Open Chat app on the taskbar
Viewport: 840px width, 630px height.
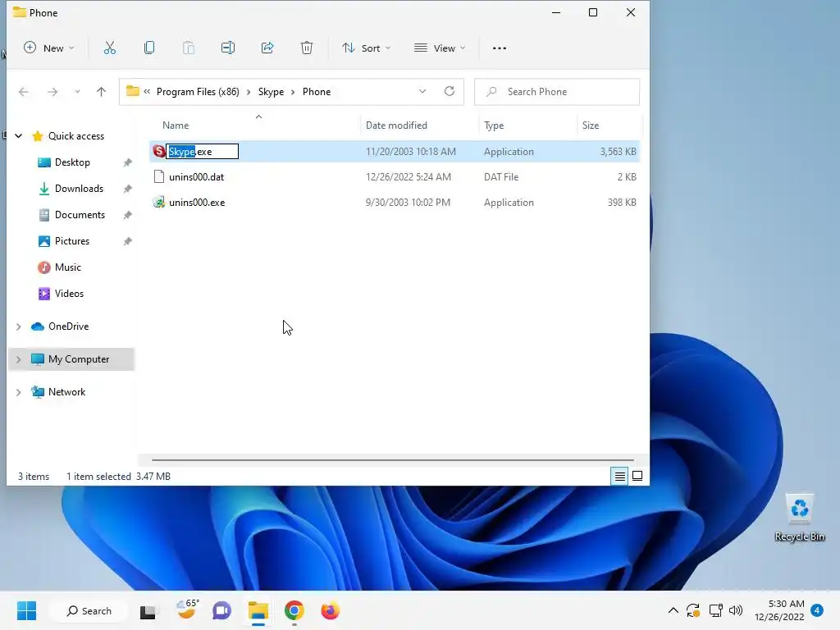[x=221, y=610]
